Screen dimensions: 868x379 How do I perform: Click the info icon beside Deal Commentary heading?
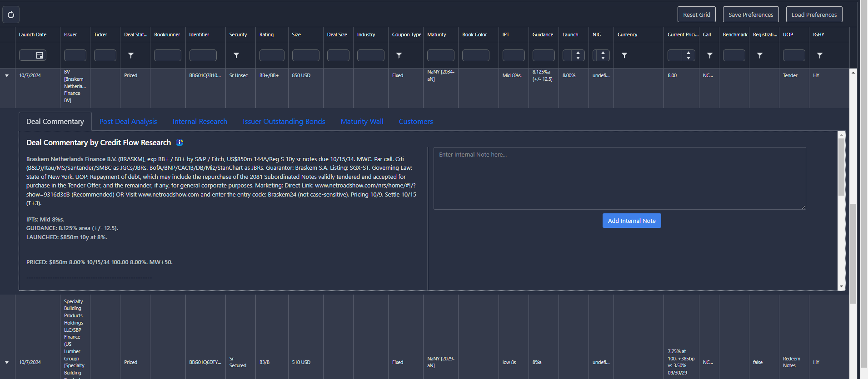pos(180,143)
